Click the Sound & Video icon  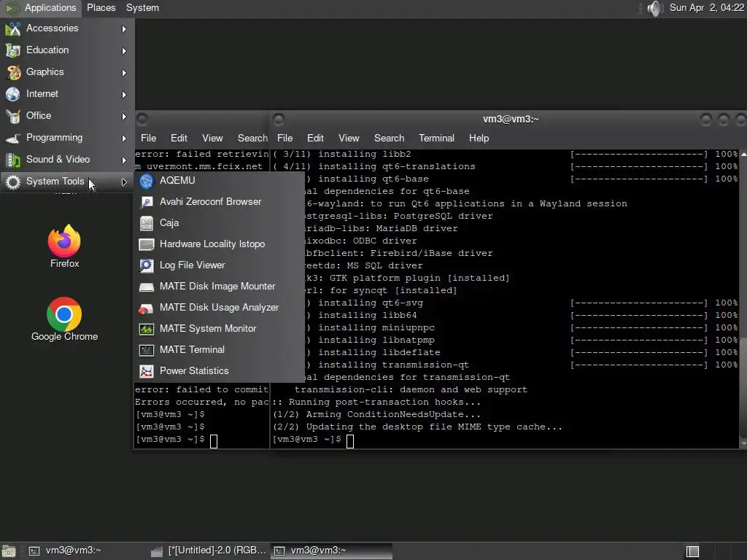pos(13,160)
